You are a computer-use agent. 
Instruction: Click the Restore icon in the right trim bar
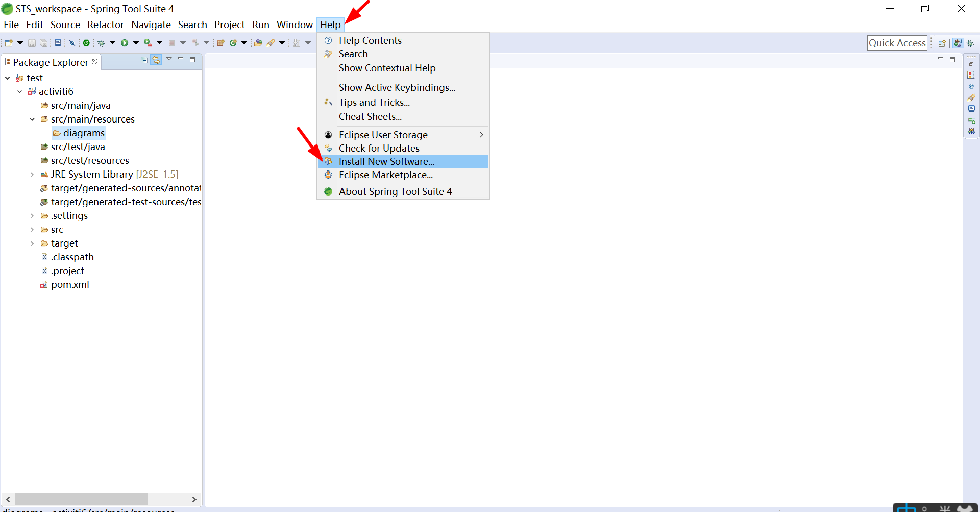click(971, 64)
